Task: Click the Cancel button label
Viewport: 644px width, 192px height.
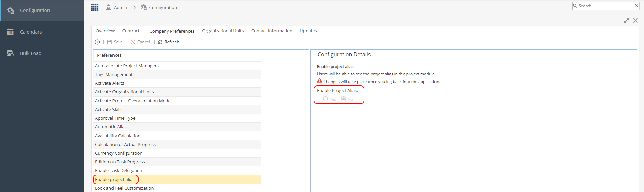Action: [143, 42]
